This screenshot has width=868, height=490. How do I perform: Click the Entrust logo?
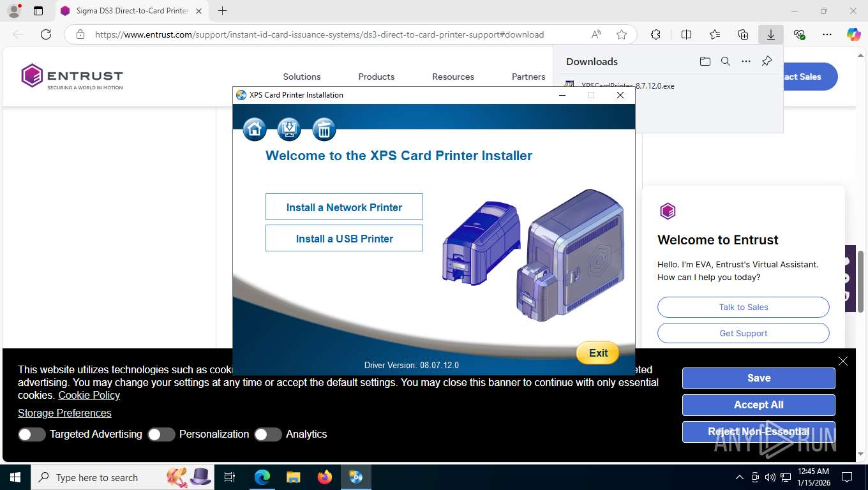pos(71,76)
